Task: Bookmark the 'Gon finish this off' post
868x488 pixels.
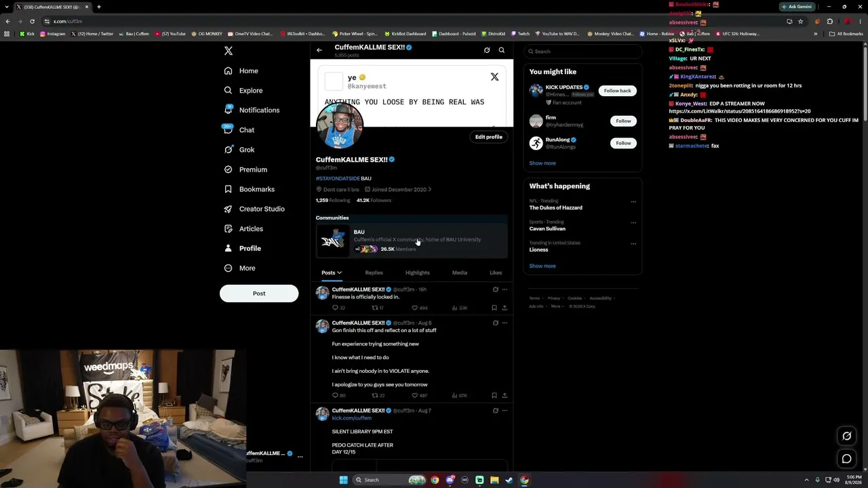Action: coord(494,395)
